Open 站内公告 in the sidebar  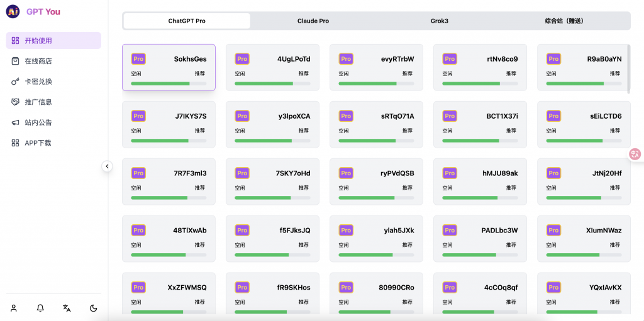tap(53, 122)
